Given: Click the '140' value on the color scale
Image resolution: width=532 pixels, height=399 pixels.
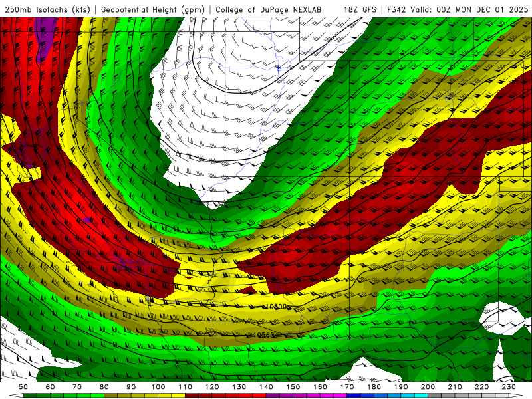Looking at the screenshot, I should pyautogui.click(x=266, y=387).
